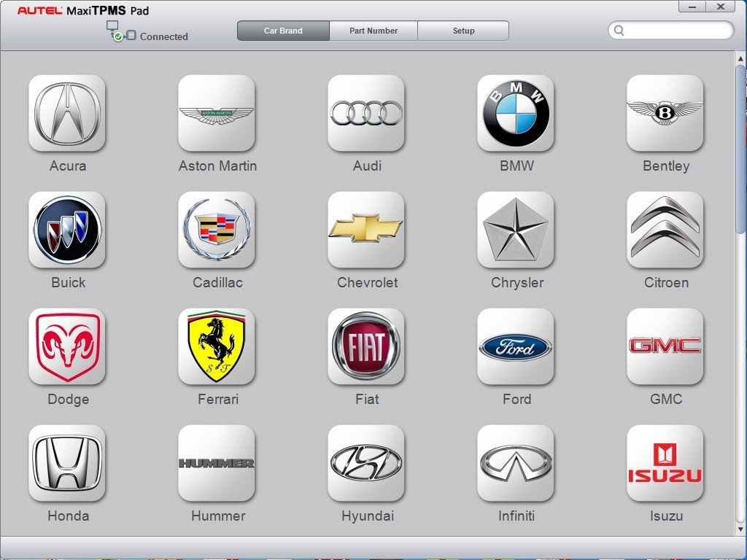This screenshot has width=747, height=560.
Task: Select the Hyundai brand icon
Action: pos(366,463)
